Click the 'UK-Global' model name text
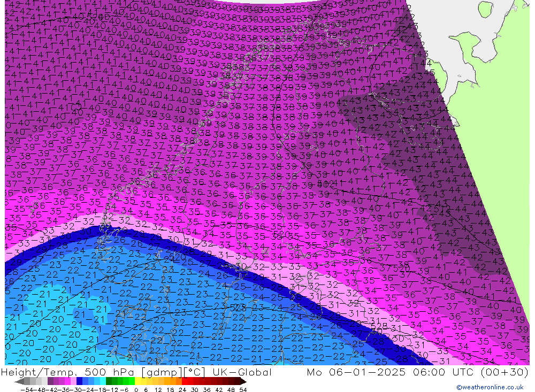Image resolution: width=535 pixels, height=392 pixels. point(242,372)
